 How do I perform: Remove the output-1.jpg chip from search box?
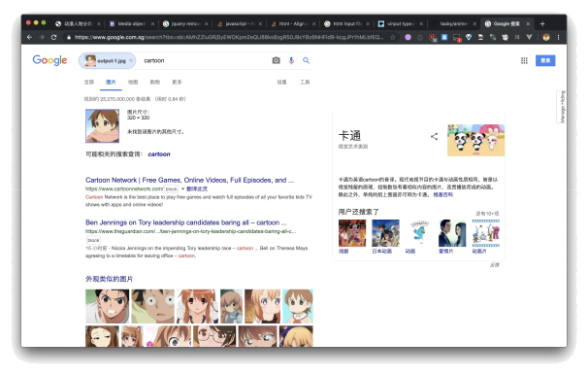[x=130, y=61]
